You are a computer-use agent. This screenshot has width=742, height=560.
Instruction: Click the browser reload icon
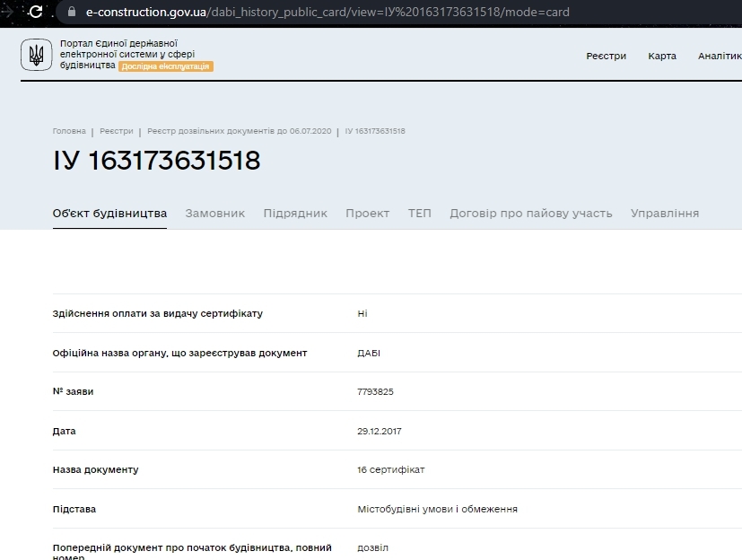pyautogui.click(x=36, y=12)
